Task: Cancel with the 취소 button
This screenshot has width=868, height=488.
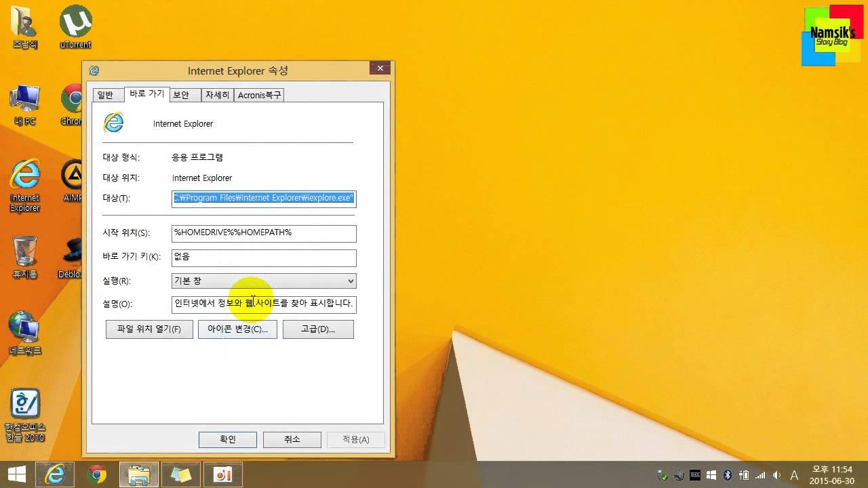Action: click(x=292, y=439)
